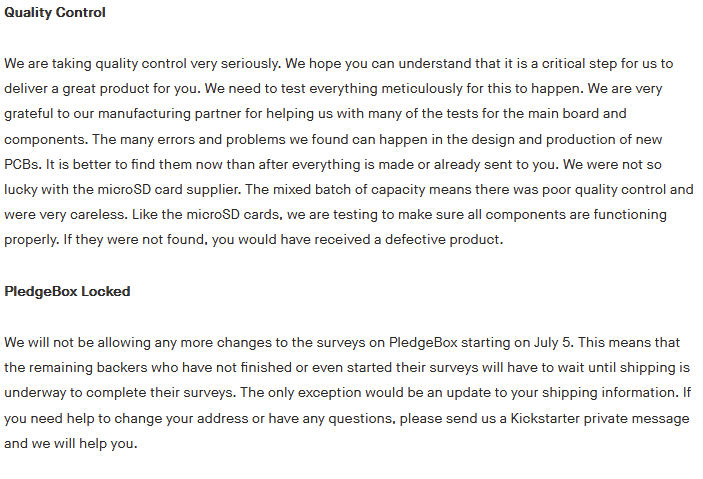Click the 'Quality Control' heading
This screenshot has width=703, height=479.
tap(55, 13)
